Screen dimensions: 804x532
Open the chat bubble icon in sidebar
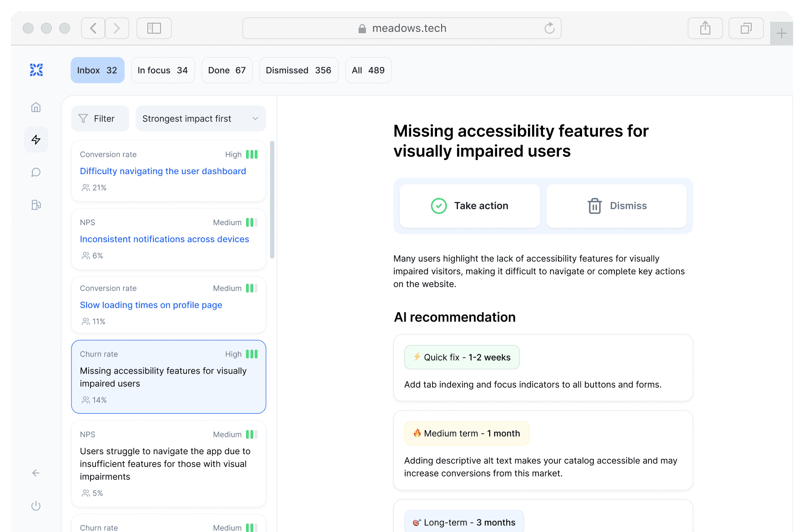click(36, 172)
